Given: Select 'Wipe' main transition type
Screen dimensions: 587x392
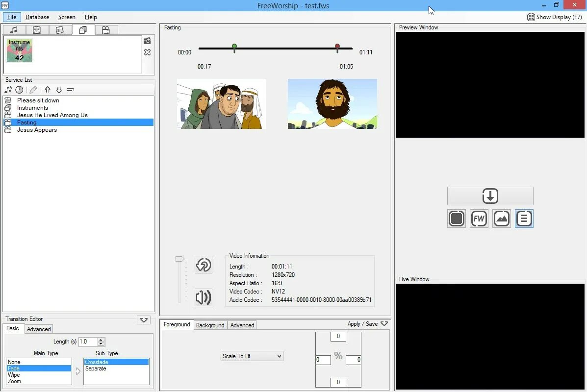Looking at the screenshot, I should [39, 375].
